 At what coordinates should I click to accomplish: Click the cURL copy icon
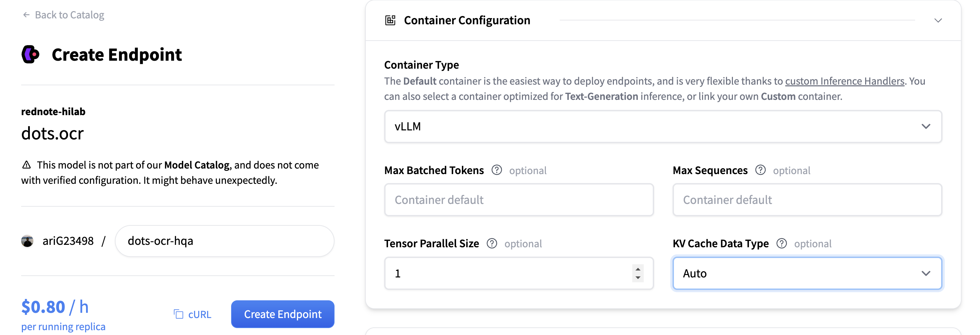[178, 314]
